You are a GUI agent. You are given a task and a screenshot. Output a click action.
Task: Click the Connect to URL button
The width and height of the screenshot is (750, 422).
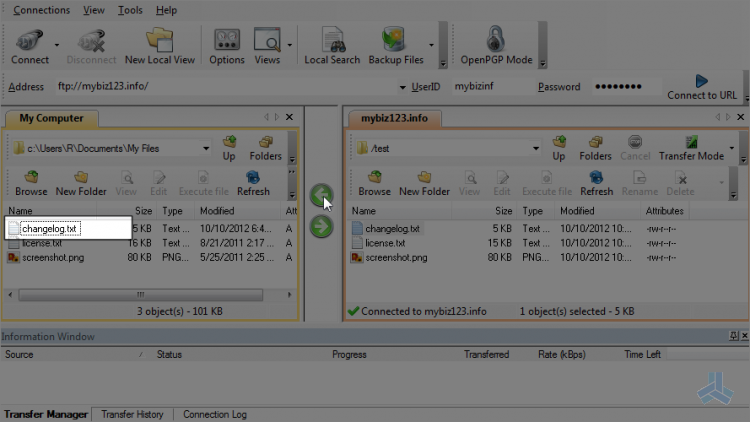tap(702, 88)
